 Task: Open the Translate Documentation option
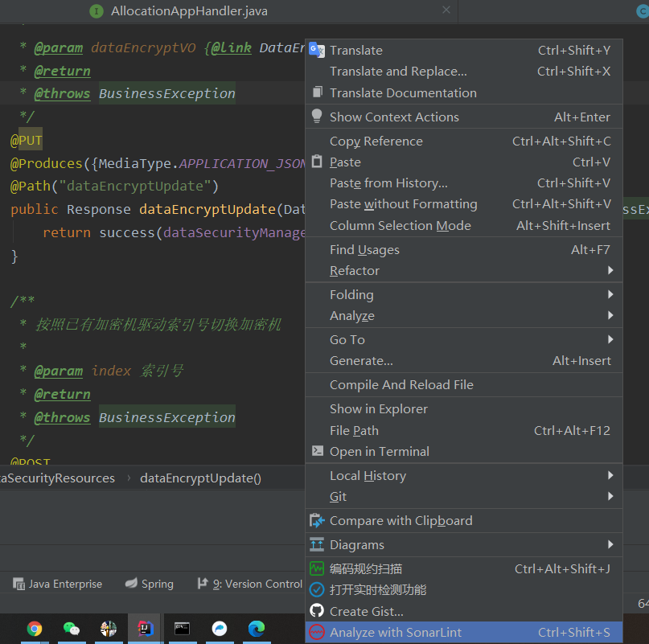pos(402,93)
